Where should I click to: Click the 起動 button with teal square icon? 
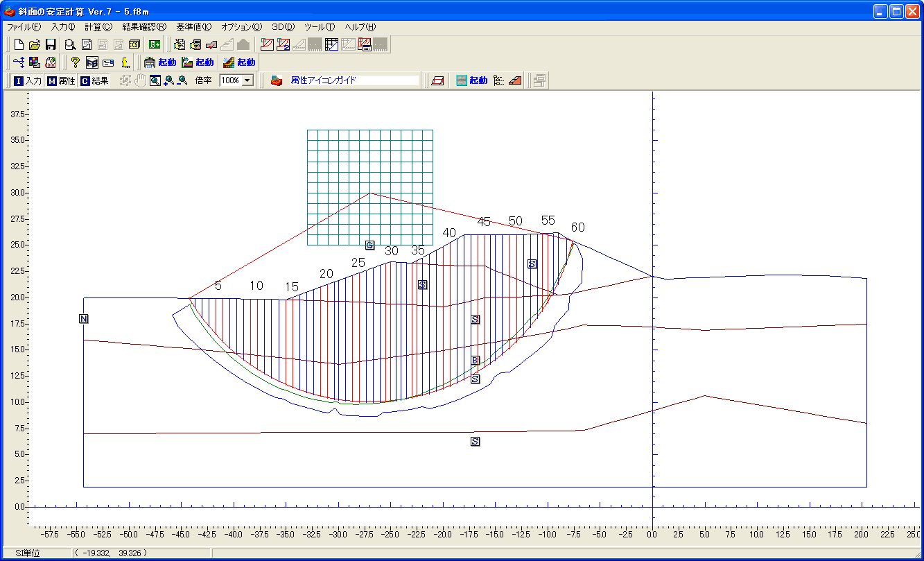tap(472, 80)
